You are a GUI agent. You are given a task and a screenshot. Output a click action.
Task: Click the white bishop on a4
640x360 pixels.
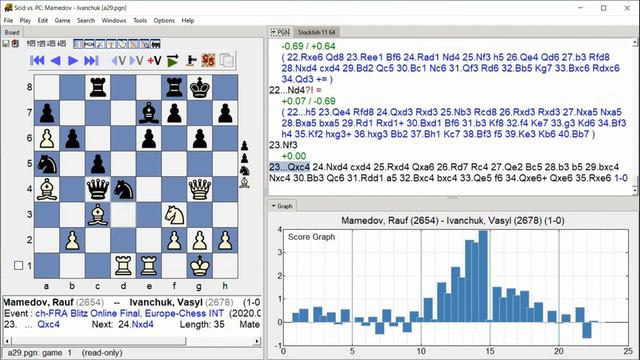pos(47,189)
